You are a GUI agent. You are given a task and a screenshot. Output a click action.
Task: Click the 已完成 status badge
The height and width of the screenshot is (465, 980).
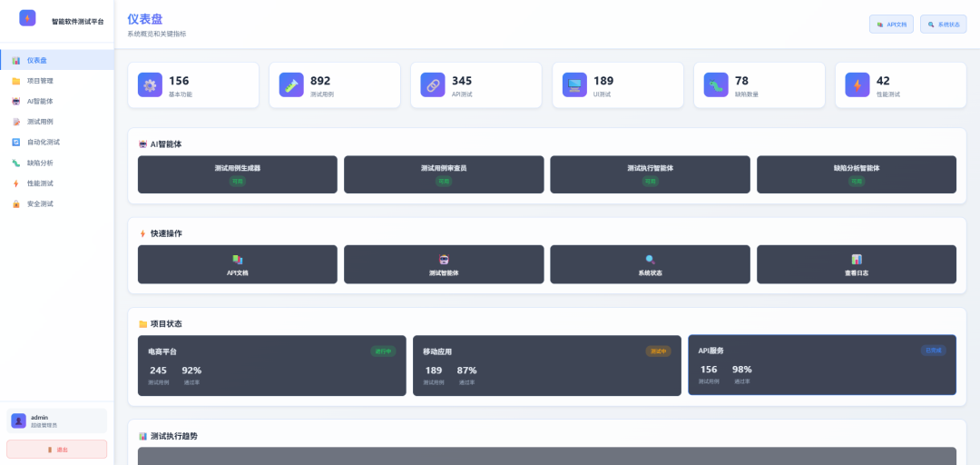[933, 351]
